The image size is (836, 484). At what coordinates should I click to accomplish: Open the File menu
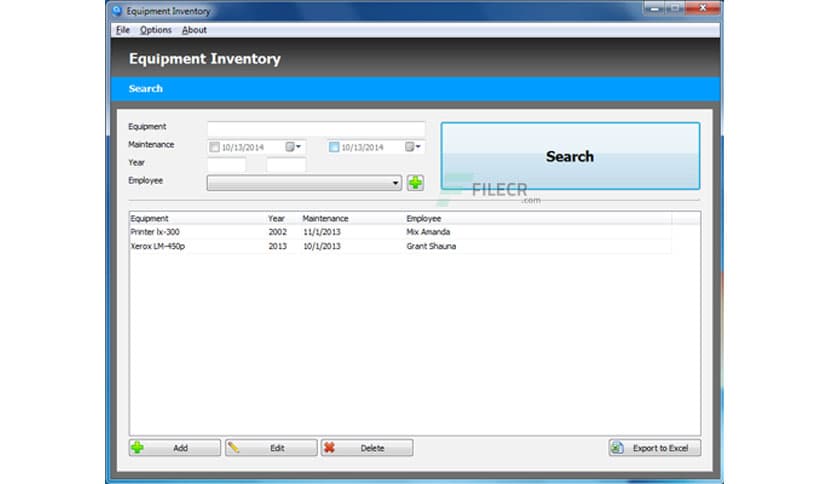coord(123,30)
